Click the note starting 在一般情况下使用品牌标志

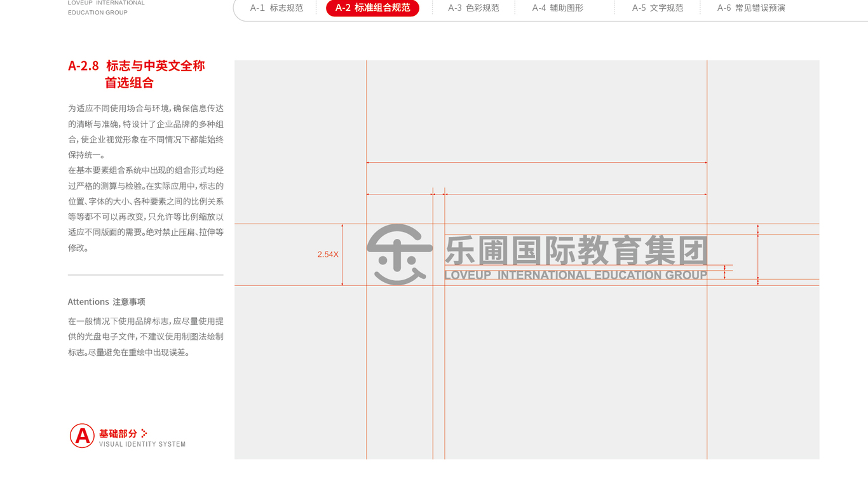coord(146,337)
